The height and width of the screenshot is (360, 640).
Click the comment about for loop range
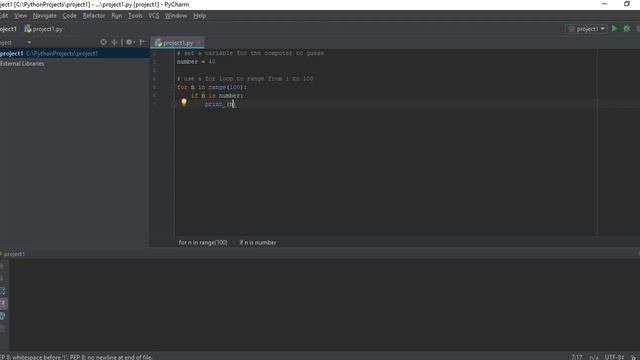(x=245, y=79)
